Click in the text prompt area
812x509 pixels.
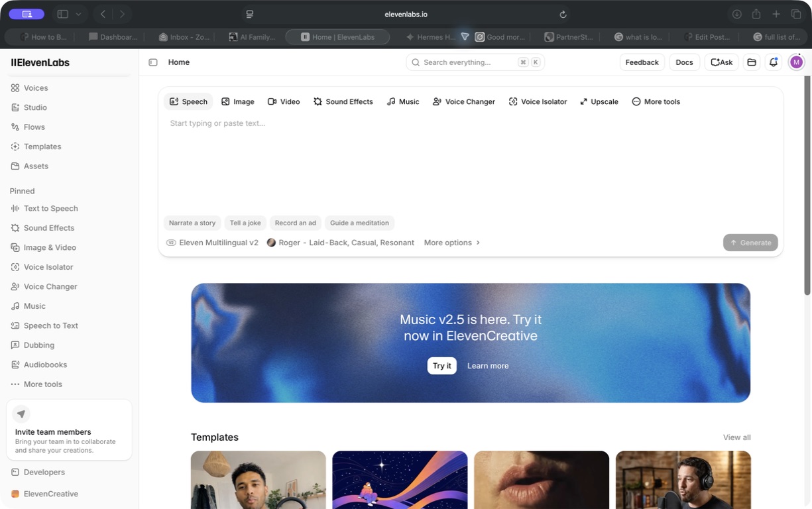tap(470, 162)
